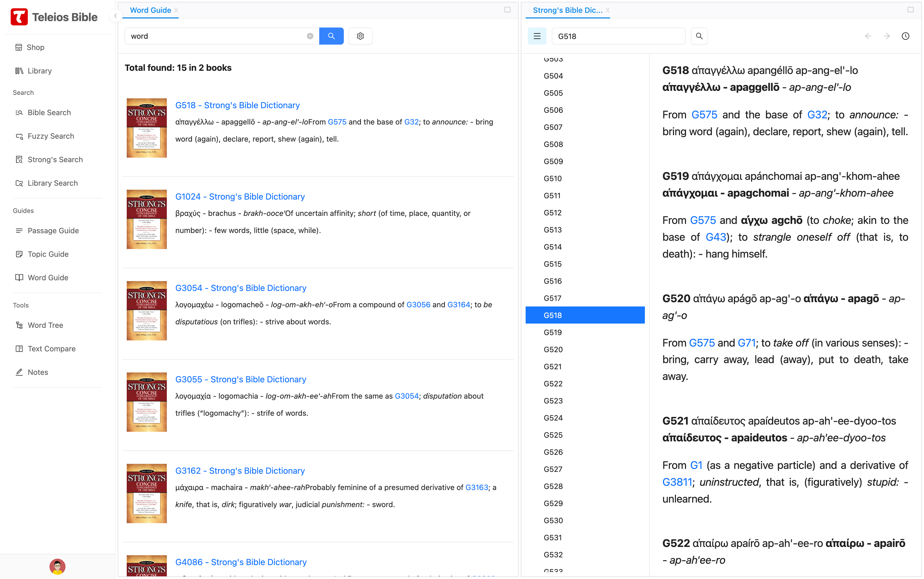Click the blue search magnifier button
The height and width of the screenshot is (579, 924).
coord(331,36)
